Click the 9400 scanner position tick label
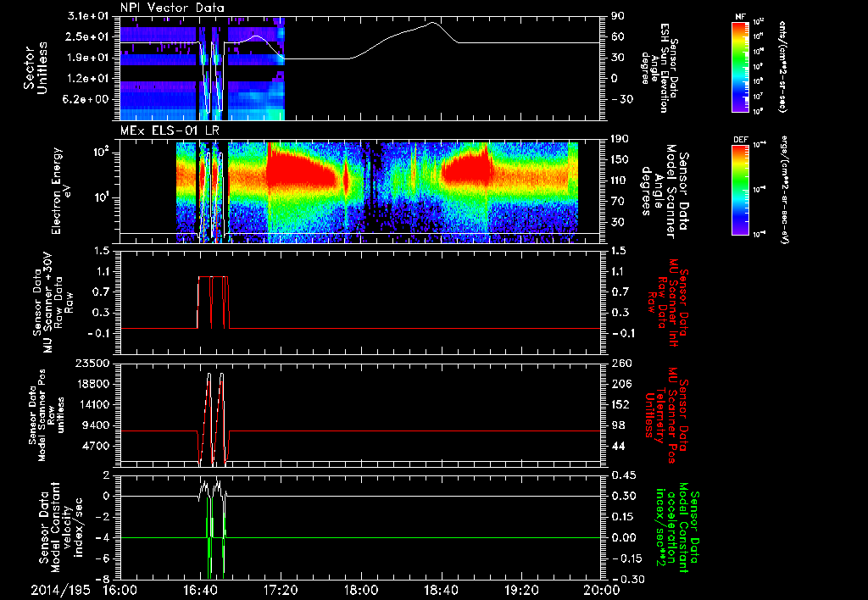Viewport: 868px width, 600px height. [x=97, y=425]
